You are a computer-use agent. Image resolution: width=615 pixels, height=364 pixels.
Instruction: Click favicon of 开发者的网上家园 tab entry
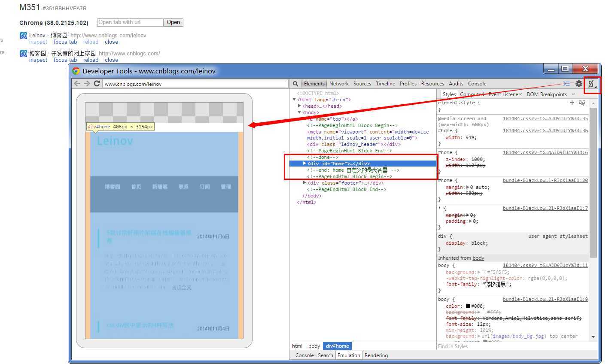(24, 54)
